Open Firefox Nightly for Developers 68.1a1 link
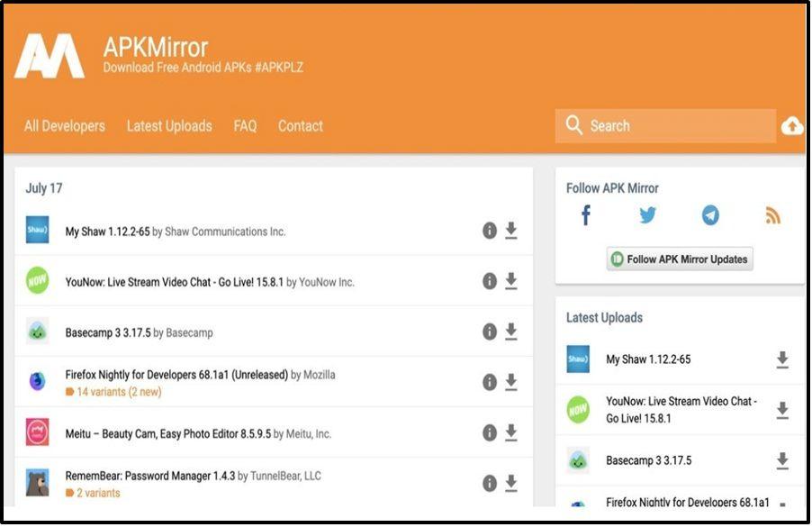This screenshot has width=812, height=527. coord(176,375)
